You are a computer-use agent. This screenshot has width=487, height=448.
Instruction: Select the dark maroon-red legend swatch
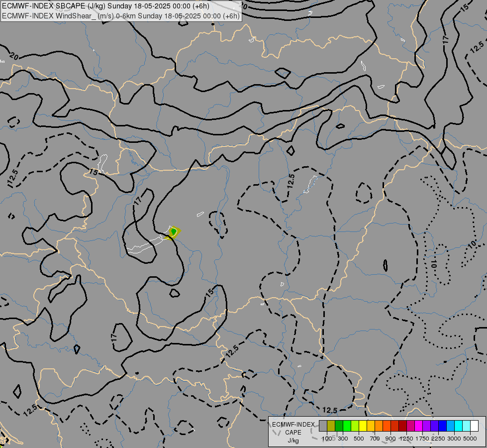402,426
